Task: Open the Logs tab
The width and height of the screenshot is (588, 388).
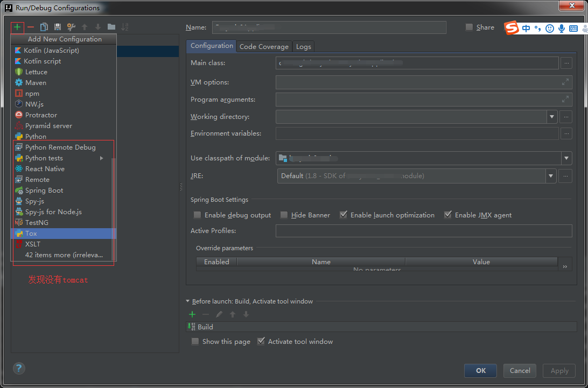Action: coord(303,46)
